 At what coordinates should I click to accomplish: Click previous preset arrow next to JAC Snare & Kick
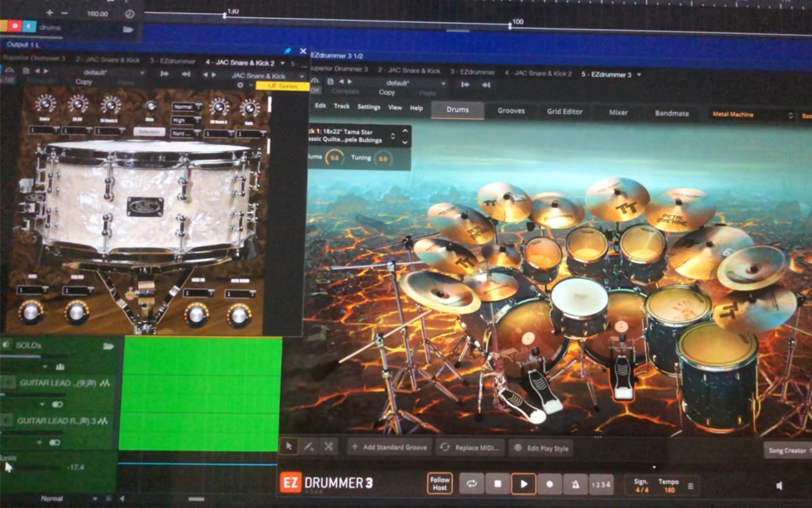tap(205, 75)
